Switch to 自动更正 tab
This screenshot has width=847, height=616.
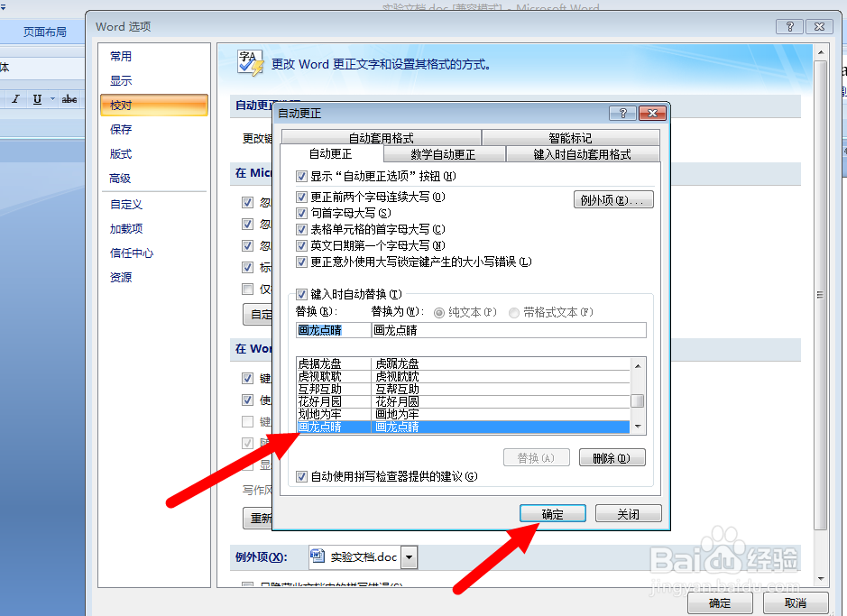[x=330, y=154]
